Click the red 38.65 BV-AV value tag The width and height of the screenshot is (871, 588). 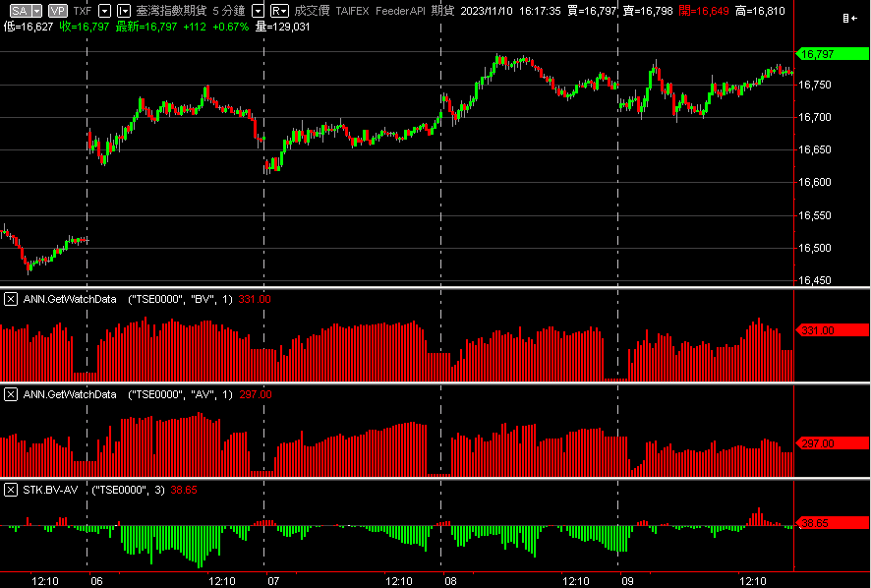(x=832, y=523)
